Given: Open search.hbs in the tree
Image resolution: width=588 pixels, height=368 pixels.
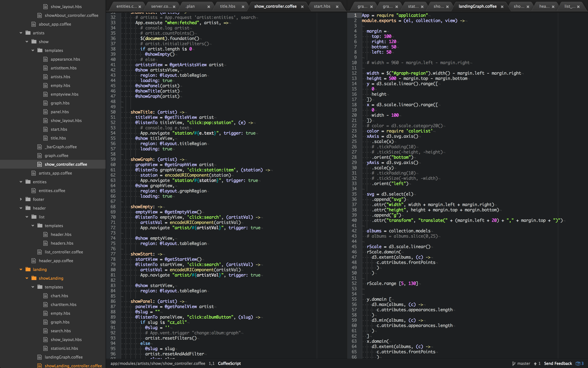Looking at the screenshot, I should coord(61,331).
